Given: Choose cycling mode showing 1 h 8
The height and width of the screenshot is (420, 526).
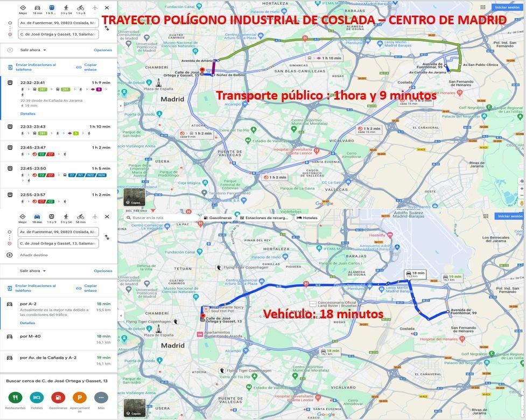Looking at the screenshot, I should tap(81, 9).
